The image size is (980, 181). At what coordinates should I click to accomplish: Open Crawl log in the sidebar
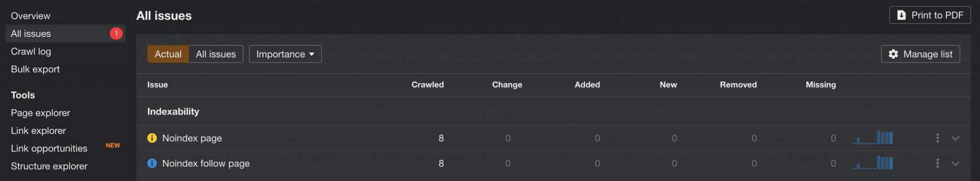[x=31, y=51]
